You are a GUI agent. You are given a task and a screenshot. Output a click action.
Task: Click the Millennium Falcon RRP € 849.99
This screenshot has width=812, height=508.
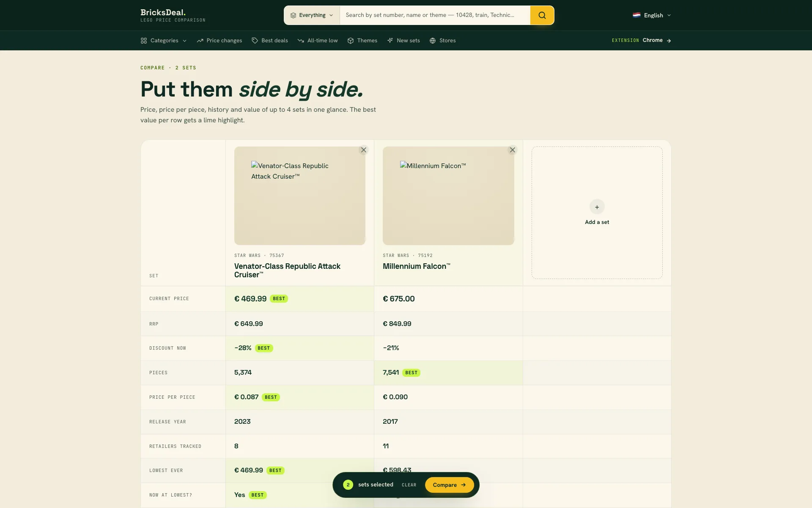397,324
